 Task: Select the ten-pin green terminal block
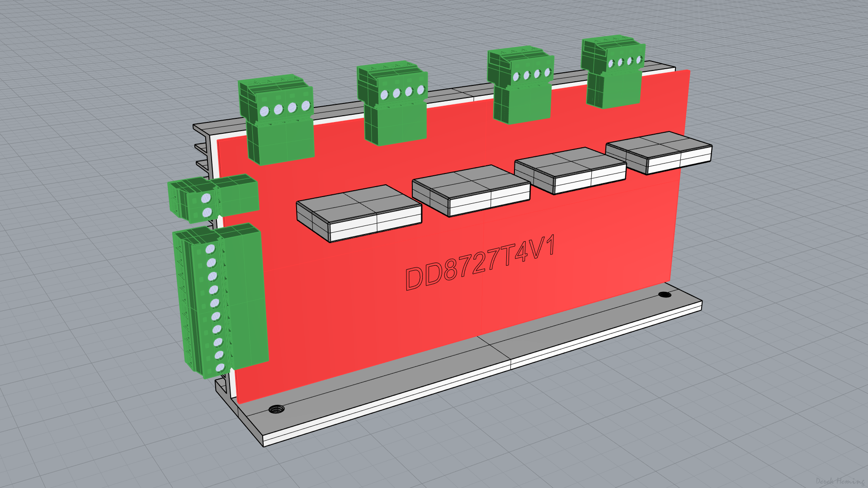click(220, 300)
